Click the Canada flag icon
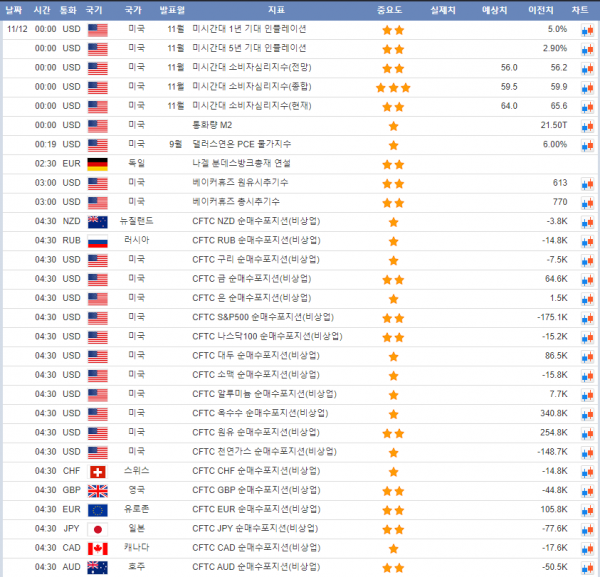Viewport: 600px width, 577px height. coord(98,548)
